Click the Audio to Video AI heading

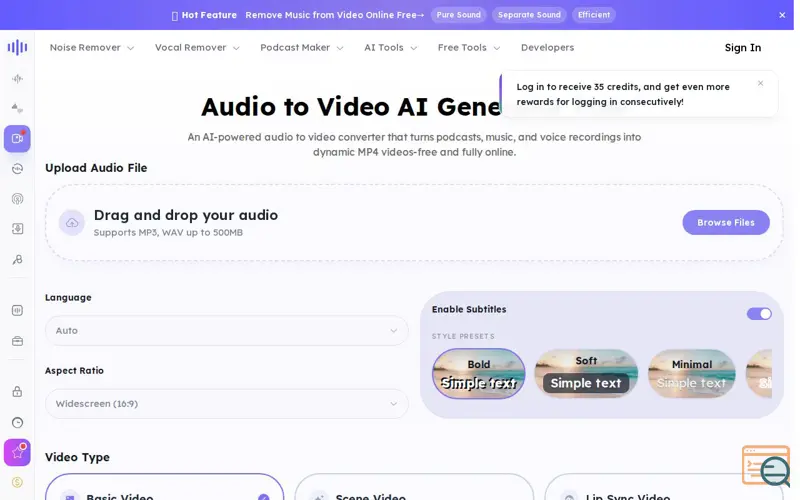[351, 107]
